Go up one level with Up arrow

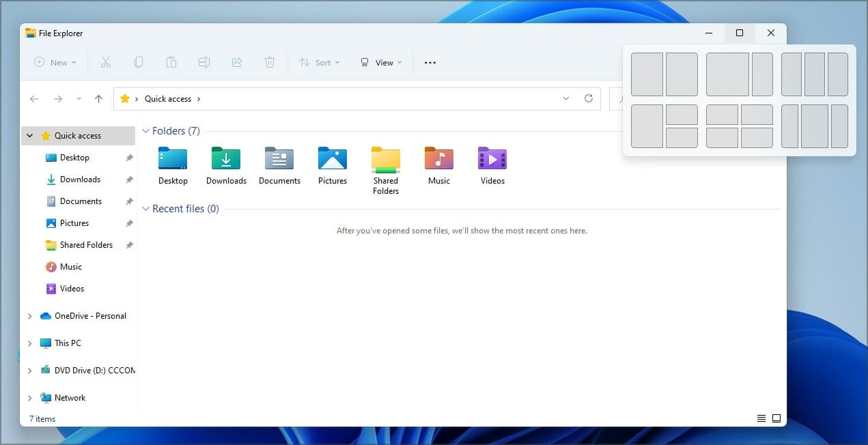click(x=98, y=99)
